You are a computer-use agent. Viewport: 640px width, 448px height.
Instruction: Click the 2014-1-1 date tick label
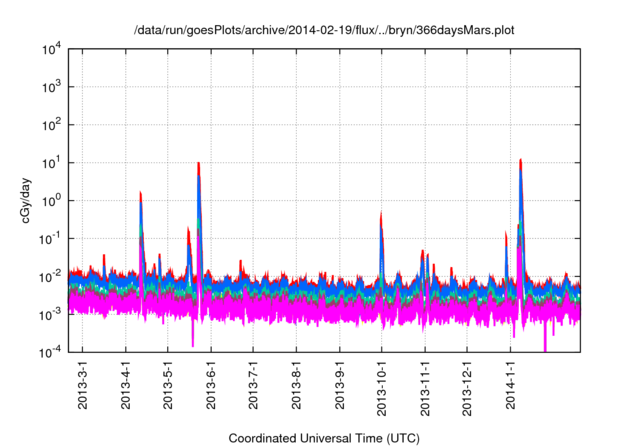[509, 387]
